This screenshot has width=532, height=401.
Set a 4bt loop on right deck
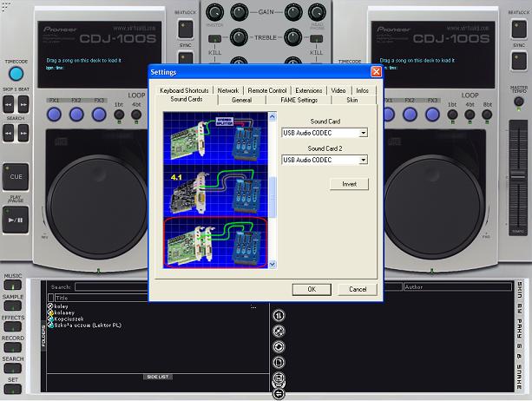coord(470,115)
